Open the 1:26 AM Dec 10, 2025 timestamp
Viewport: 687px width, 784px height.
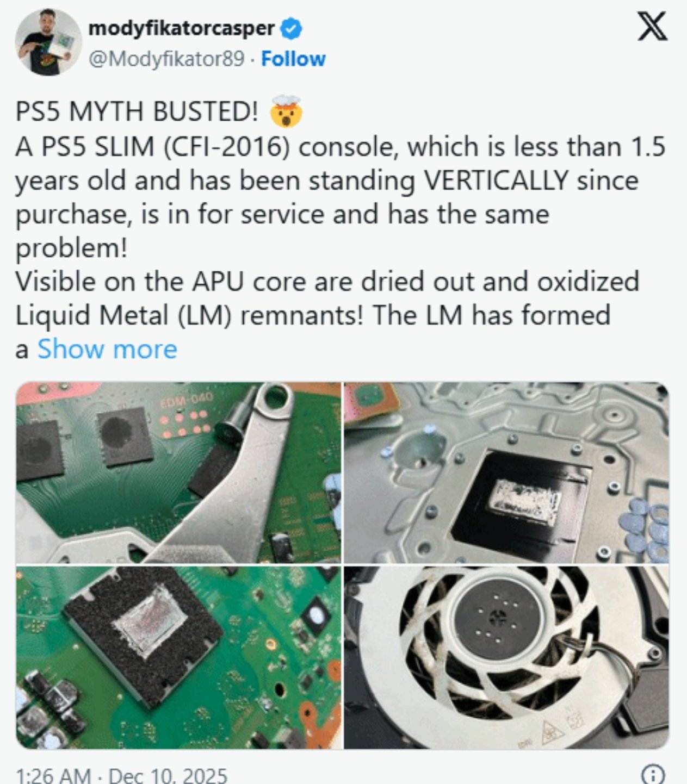click(121, 775)
